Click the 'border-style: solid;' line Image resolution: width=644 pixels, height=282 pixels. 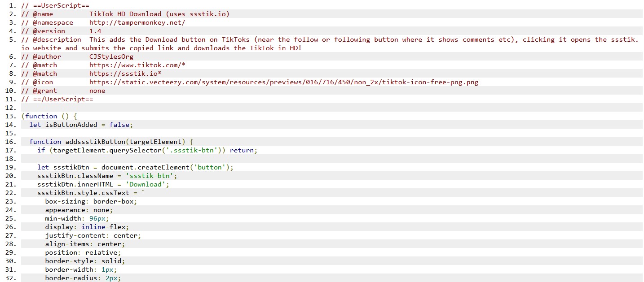(85, 261)
